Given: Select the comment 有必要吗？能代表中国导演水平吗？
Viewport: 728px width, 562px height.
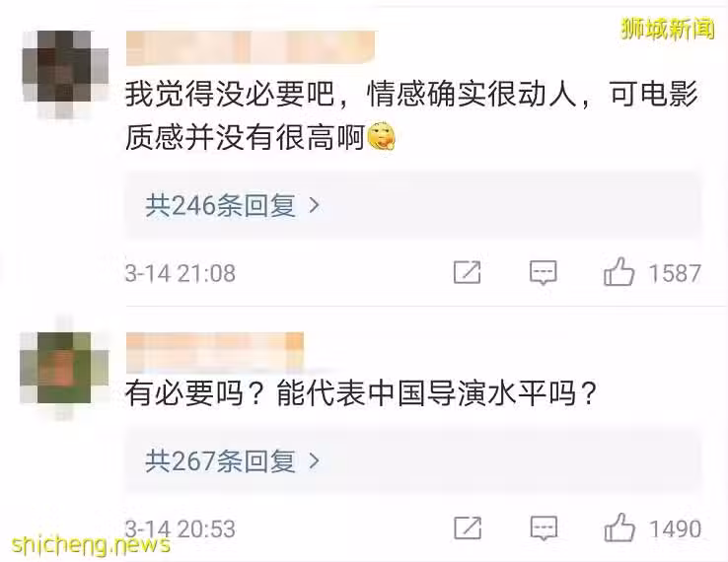Looking at the screenshot, I should (x=361, y=393).
